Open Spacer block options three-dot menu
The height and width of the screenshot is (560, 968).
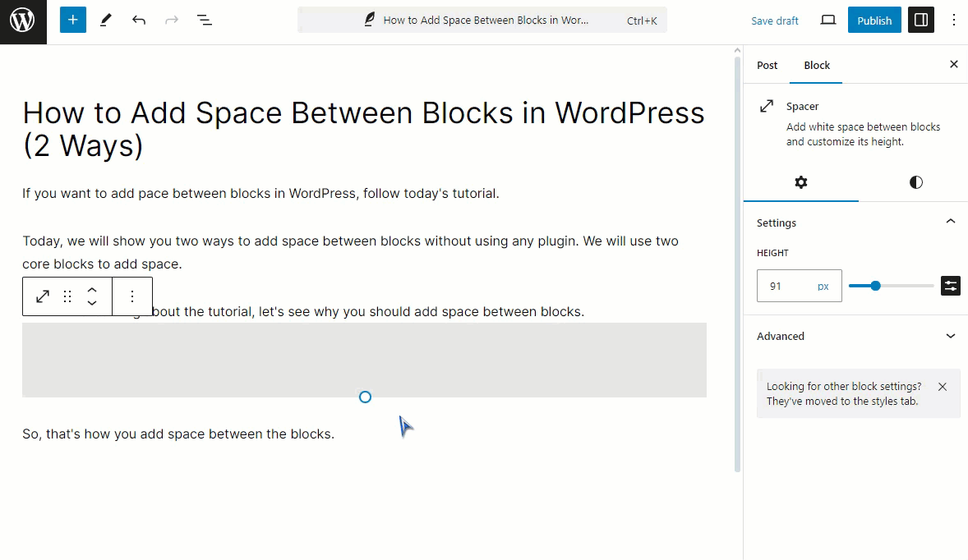click(x=132, y=296)
